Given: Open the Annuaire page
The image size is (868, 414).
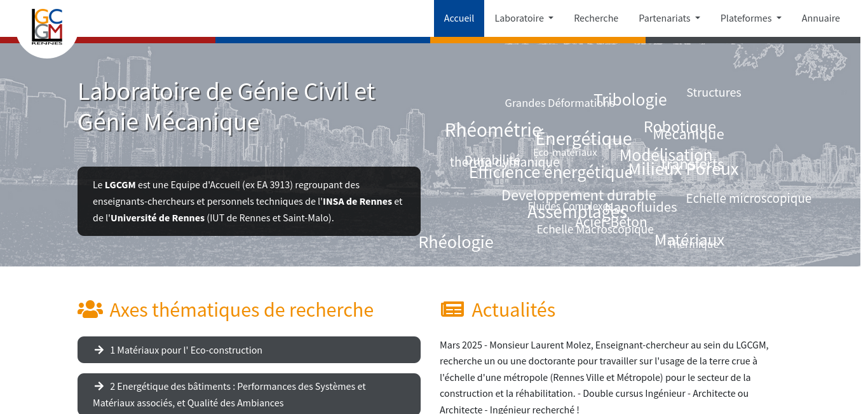Looking at the screenshot, I should click(820, 18).
